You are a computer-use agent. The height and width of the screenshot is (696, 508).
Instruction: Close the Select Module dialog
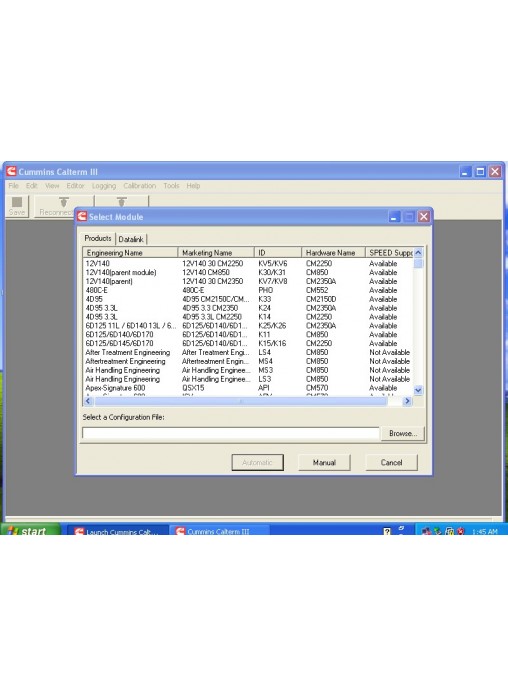pos(424,217)
